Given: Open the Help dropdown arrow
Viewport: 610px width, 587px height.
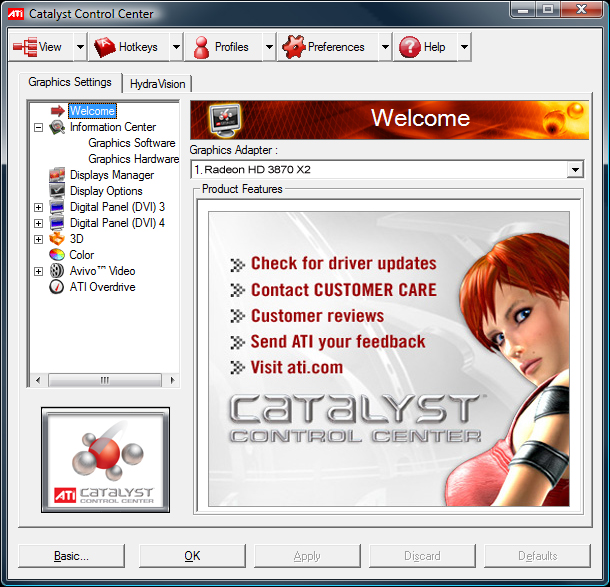Looking at the screenshot, I should click(x=464, y=47).
